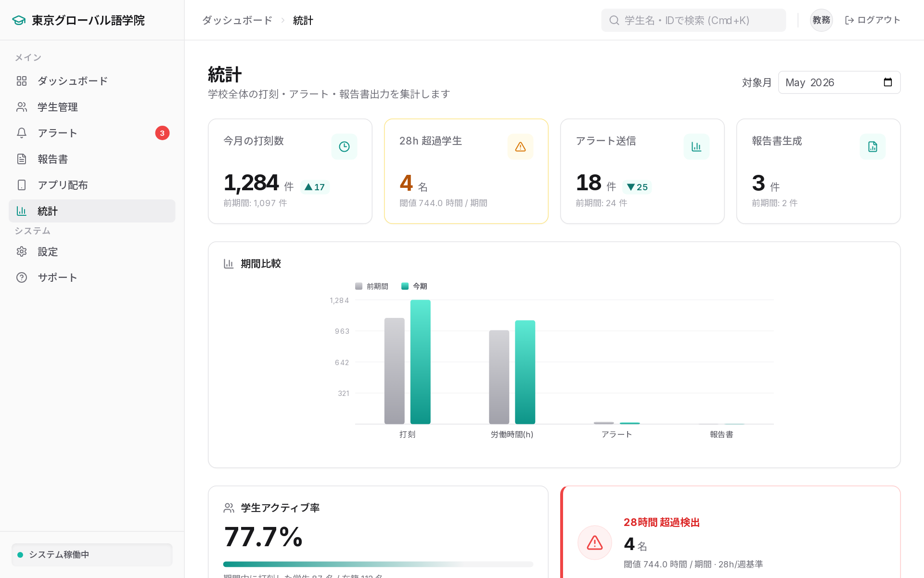Click chart icon on アラート送信 card

coord(696,146)
